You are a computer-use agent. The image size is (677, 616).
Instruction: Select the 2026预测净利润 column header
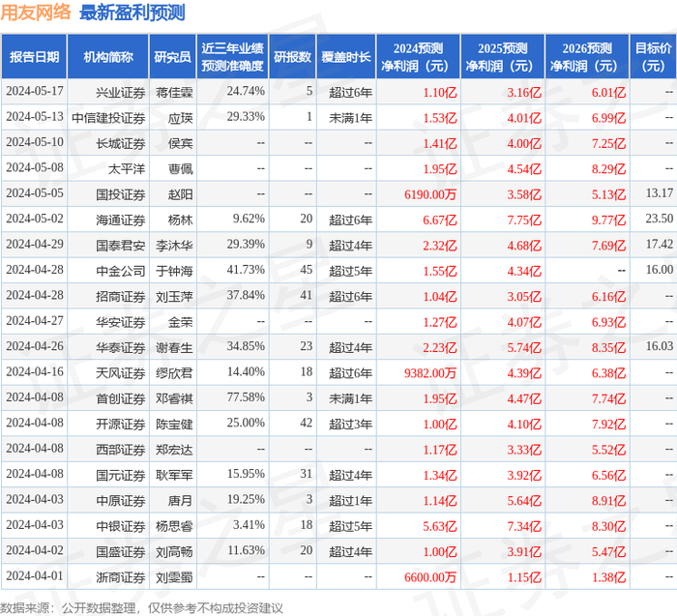coord(587,56)
